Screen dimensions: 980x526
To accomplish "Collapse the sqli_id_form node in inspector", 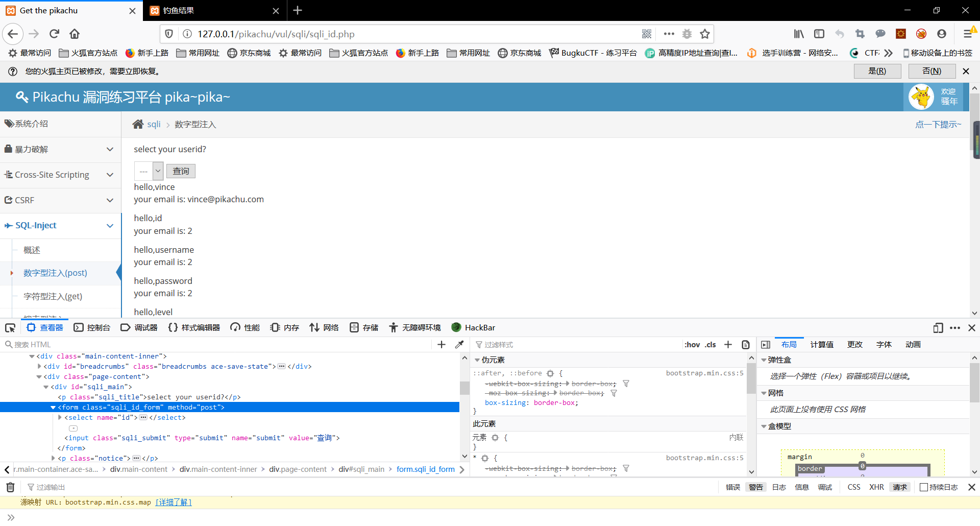I will [53, 408].
